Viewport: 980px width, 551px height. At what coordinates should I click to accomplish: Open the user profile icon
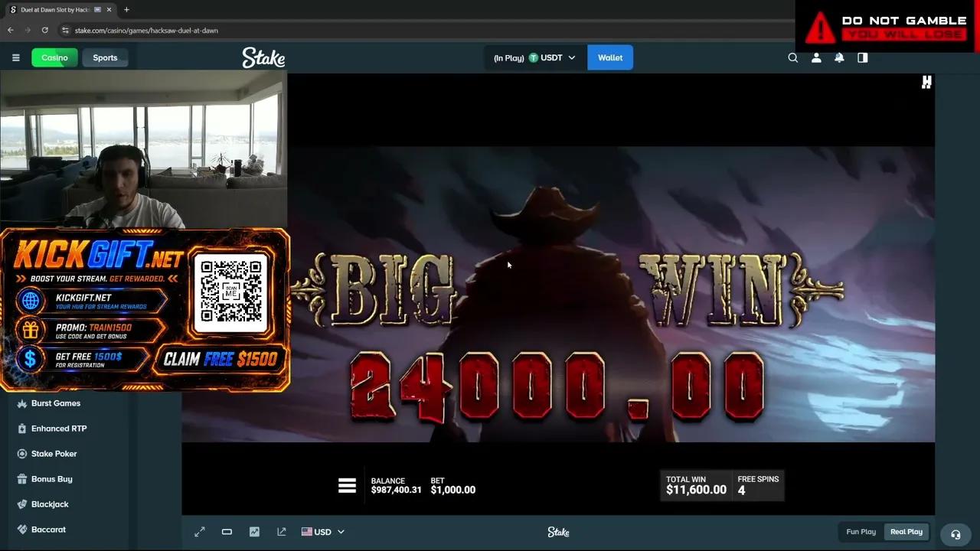coord(816,57)
